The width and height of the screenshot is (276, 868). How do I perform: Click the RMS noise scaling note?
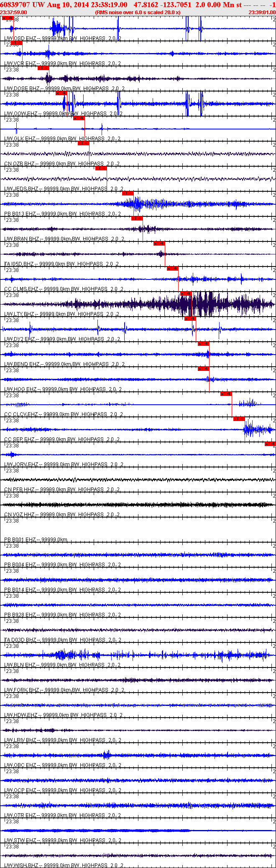138,13
